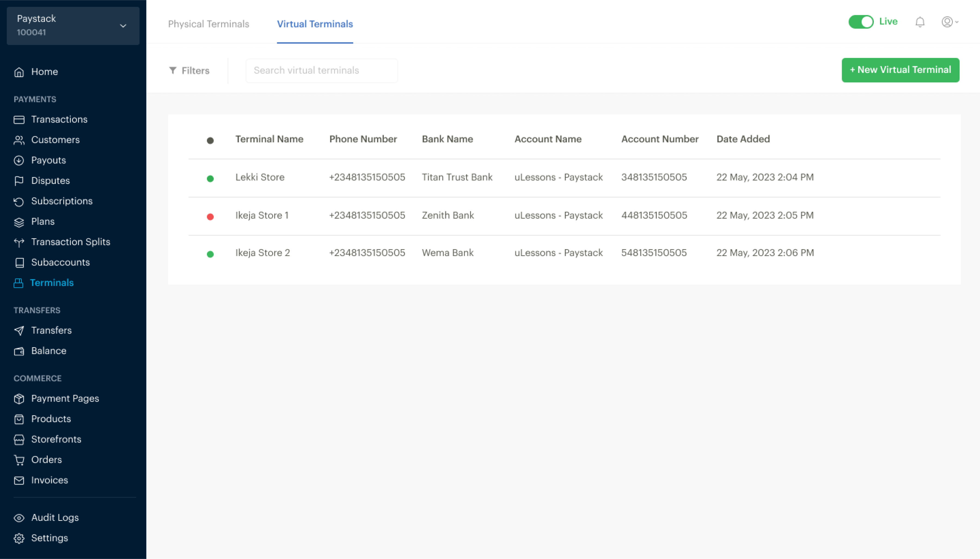Click the Audit Logs eye icon
This screenshot has width=980, height=559.
[19, 518]
